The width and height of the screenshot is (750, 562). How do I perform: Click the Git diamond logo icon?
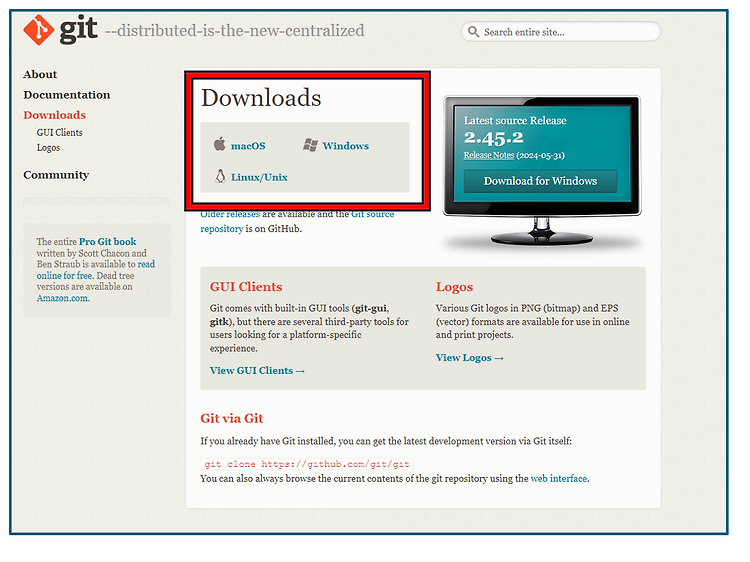click(38, 30)
